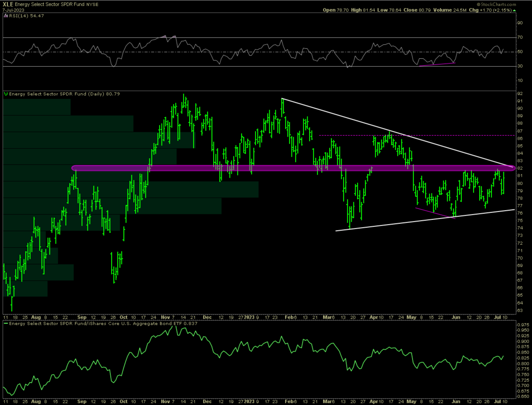
Task: Select the magenta resistance band at 82
Action: (x=293, y=168)
